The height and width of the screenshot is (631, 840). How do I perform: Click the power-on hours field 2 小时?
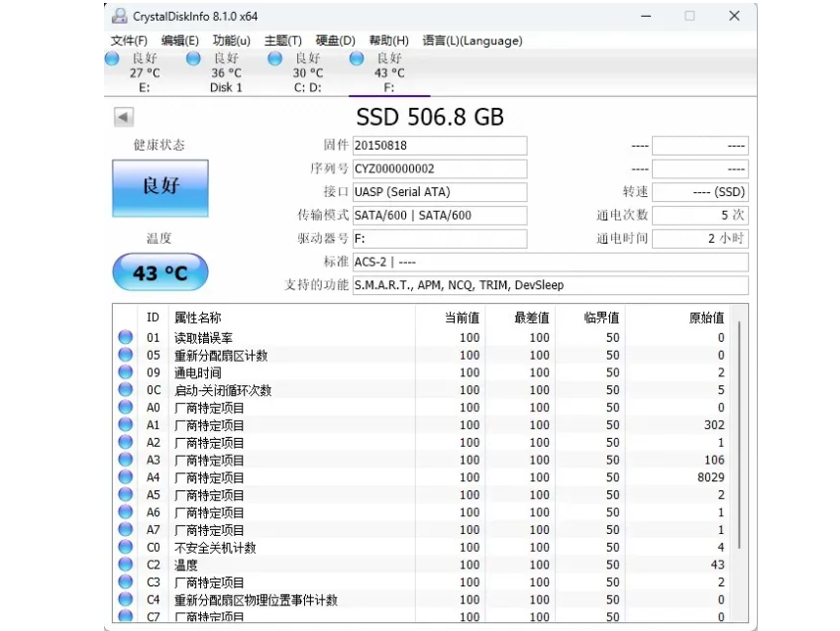point(700,239)
